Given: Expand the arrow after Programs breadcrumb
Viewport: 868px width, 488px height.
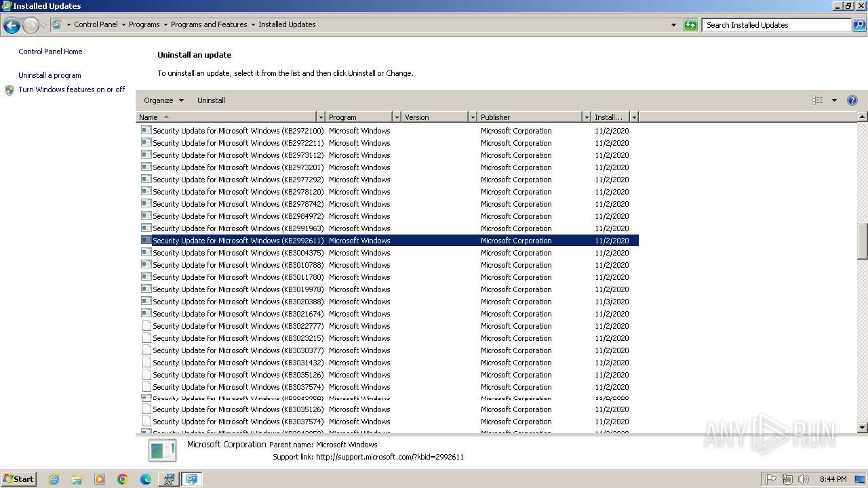Looking at the screenshot, I should (165, 24).
